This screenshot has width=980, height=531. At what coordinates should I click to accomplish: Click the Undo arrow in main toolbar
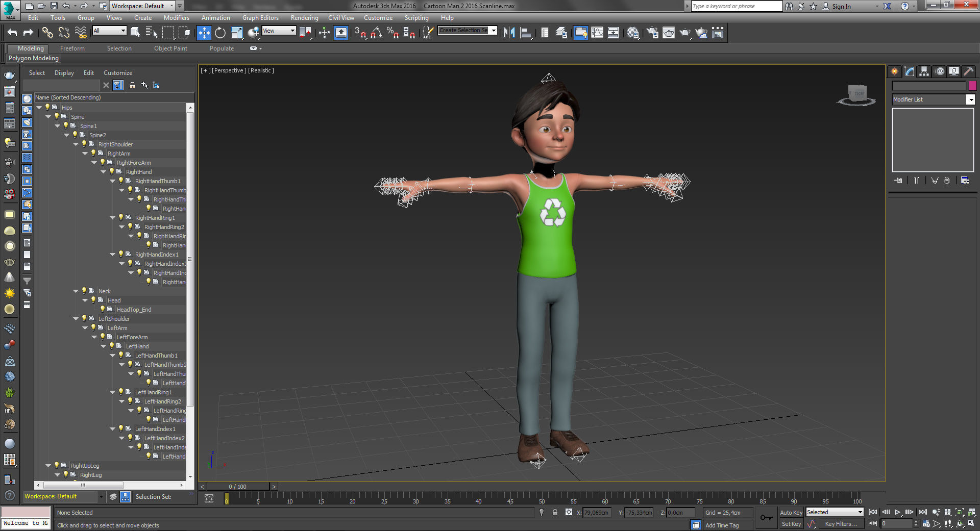pyautogui.click(x=12, y=33)
